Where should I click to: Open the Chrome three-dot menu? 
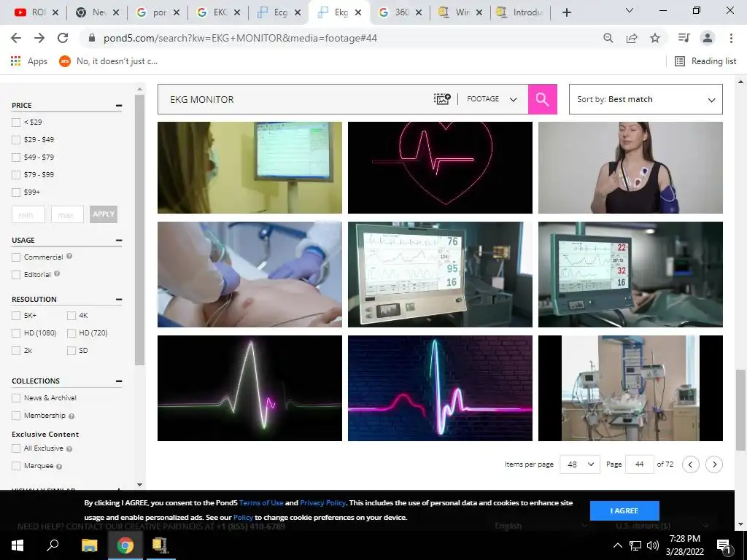[x=731, y=38]
